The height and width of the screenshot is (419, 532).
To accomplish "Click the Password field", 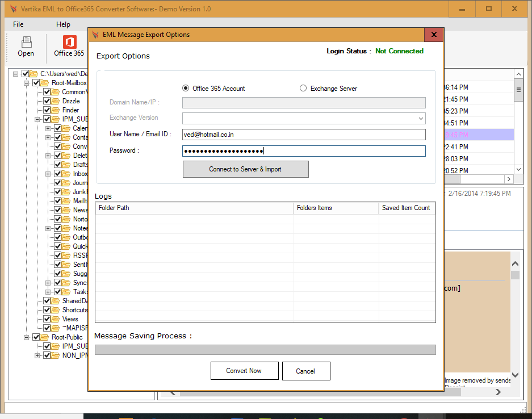I will click(304, 151).
